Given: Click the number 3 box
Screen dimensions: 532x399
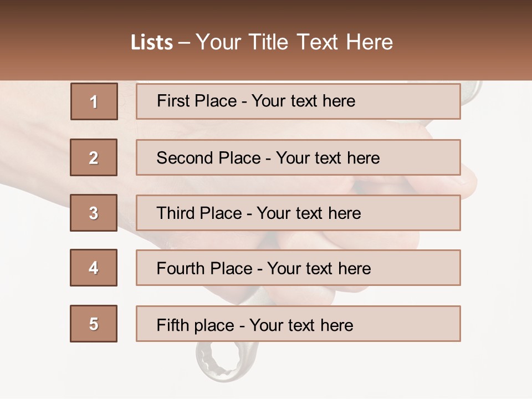Looking at the screenshot, I should [x=94, y=213].
